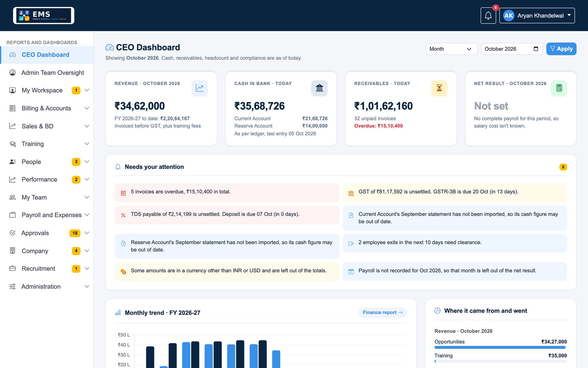This screenshot has height=368, width=588.
Task: Expand the Payroll and Expenses chevron
Action: (x=87, y=215)
